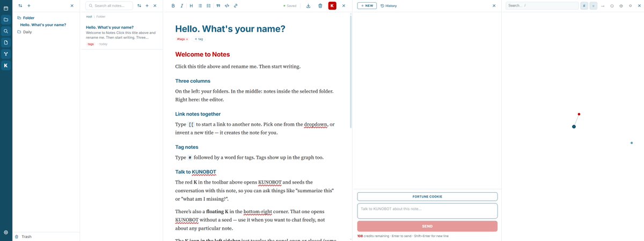Click the note page icon in sidebar
Viewport: 644px width, 241px height.
tap(6, 42)
